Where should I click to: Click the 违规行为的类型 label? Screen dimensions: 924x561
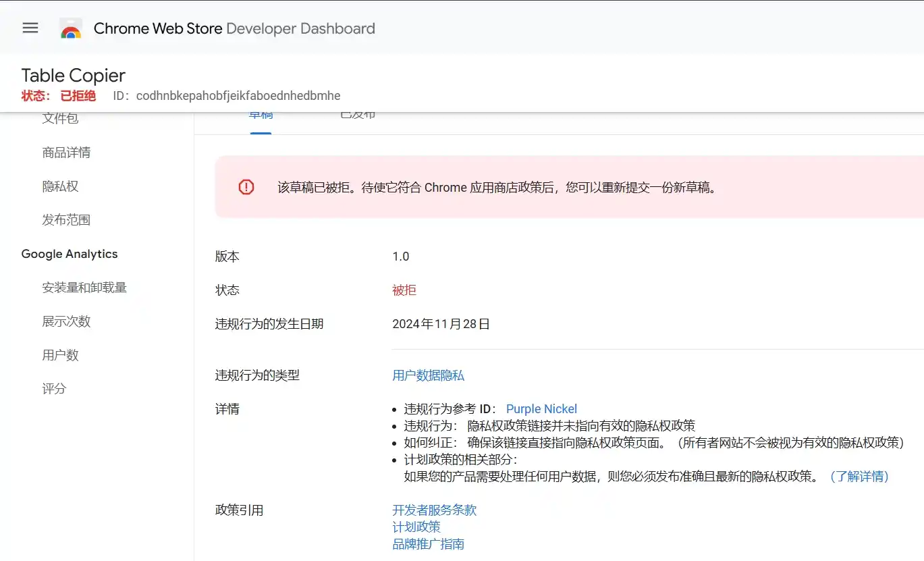pos(257,375)
